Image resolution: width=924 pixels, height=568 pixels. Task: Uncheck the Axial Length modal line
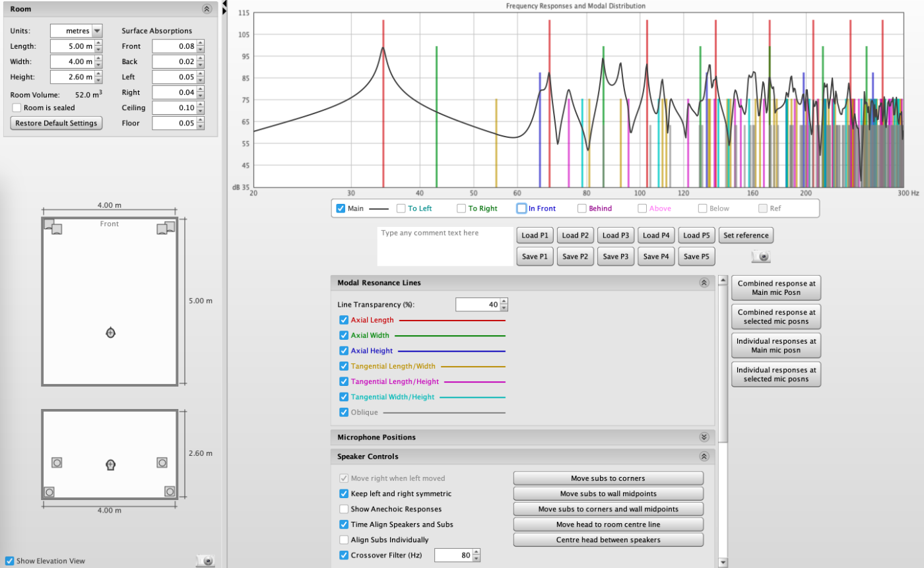point(343,320)
